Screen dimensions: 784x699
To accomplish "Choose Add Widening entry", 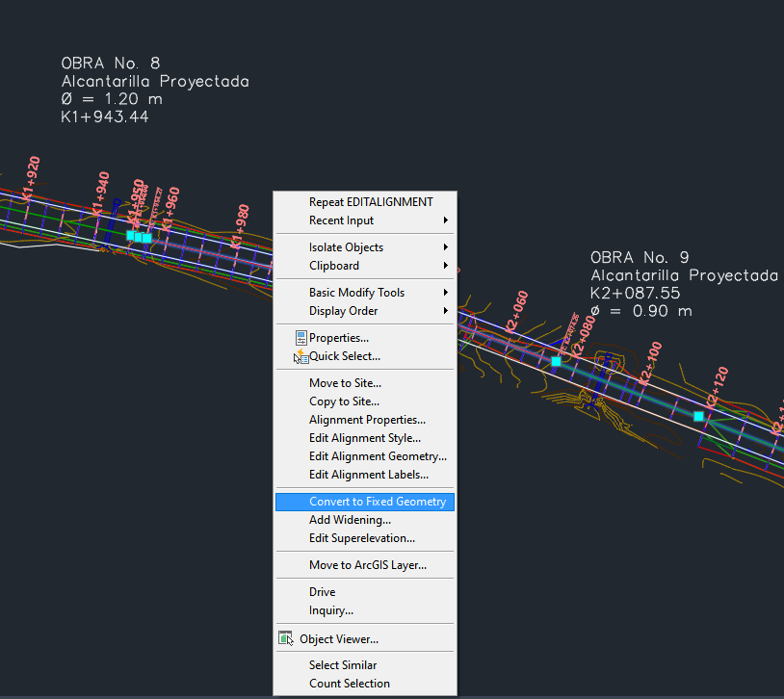I will tap(365, 520).
